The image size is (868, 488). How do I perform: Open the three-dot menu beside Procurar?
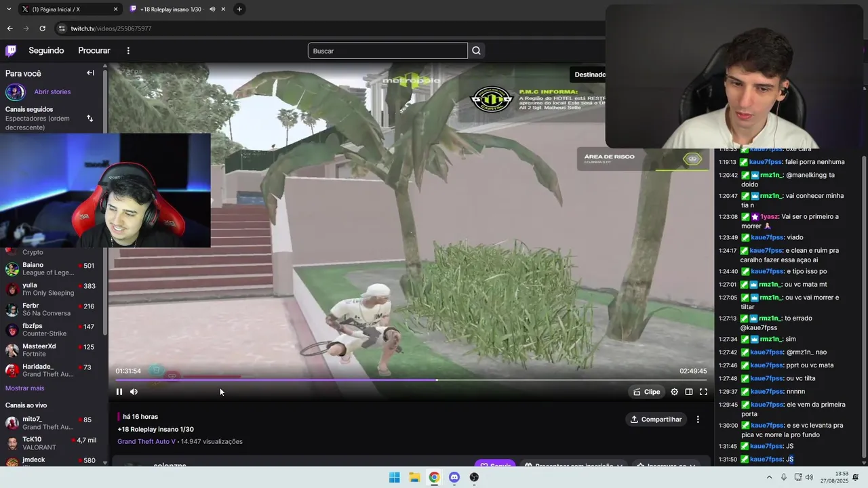(128, 51)
